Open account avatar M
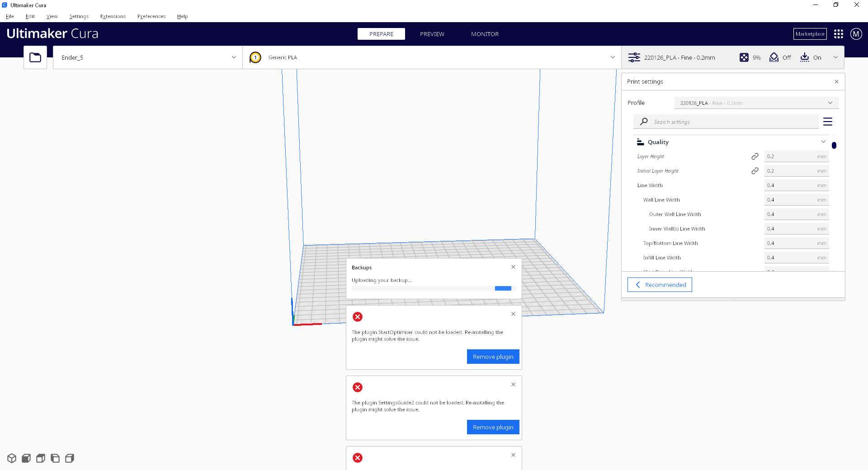The image size is (868, 470). (x=856, y=34)
